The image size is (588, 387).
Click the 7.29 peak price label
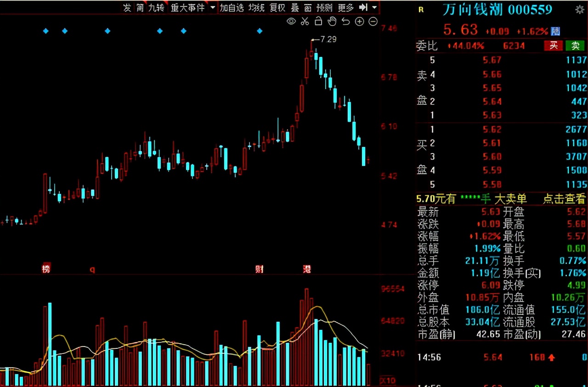[x=328, y=40]
